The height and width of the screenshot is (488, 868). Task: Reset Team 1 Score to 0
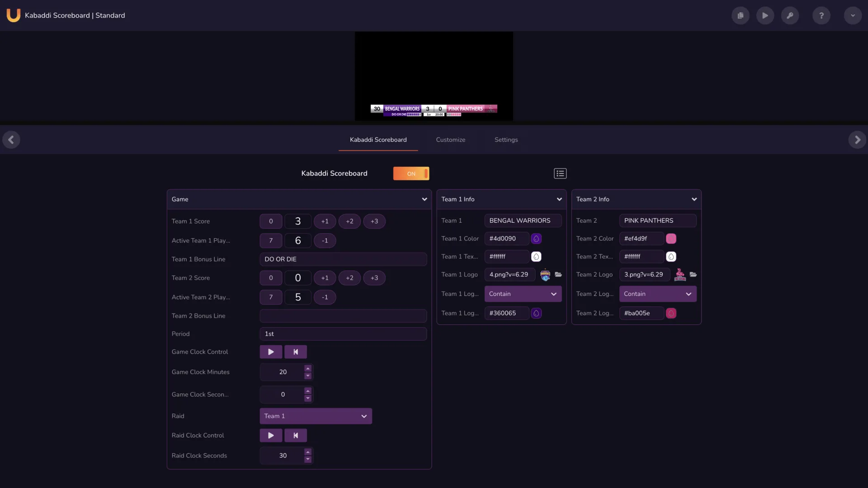[x=271, y=221]
